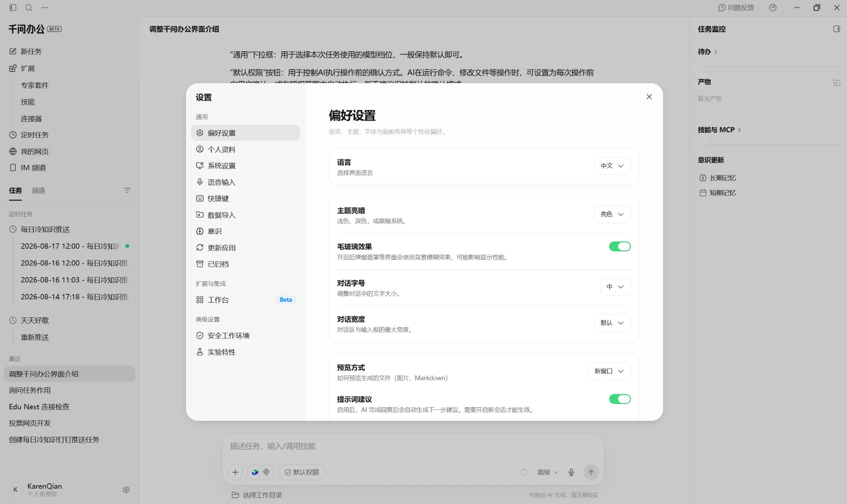
Task: Click the task list filter icon
Action: 127,191
